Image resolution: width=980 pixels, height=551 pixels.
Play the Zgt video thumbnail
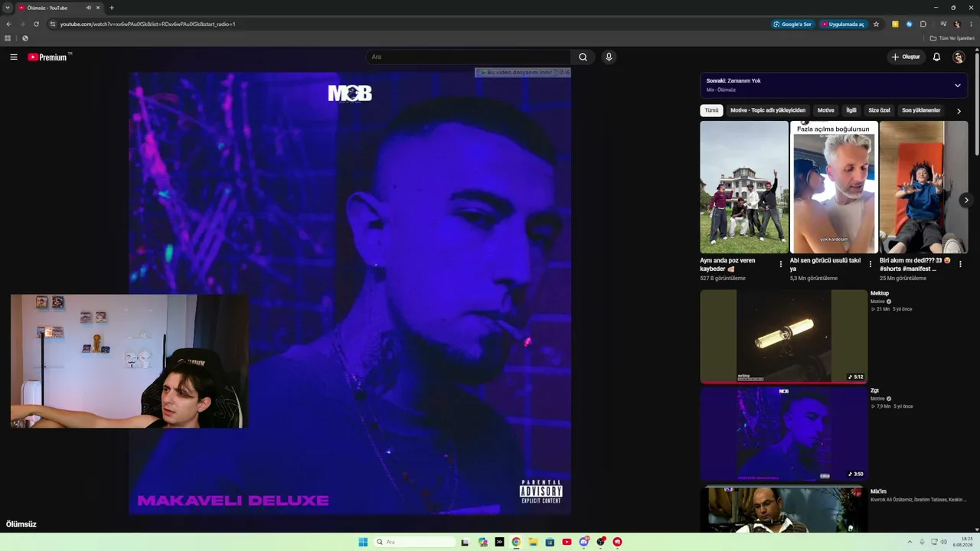point(784,434)
